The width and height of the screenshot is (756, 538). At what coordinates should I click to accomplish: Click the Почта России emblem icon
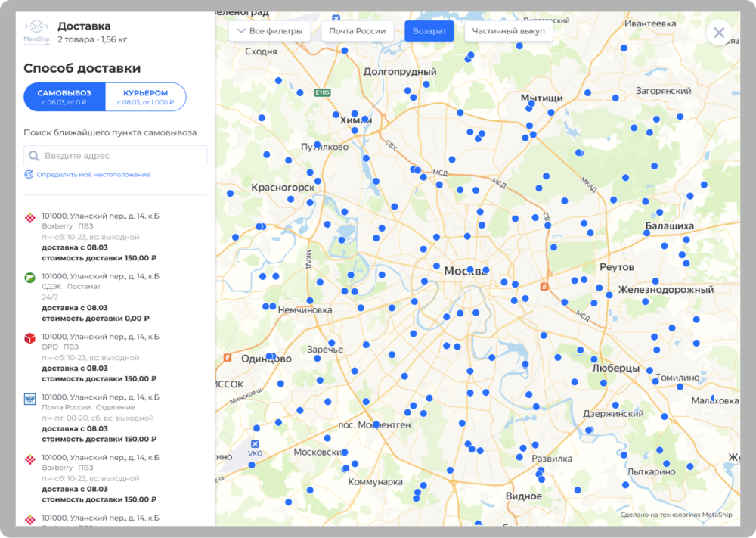coord(30,399)
